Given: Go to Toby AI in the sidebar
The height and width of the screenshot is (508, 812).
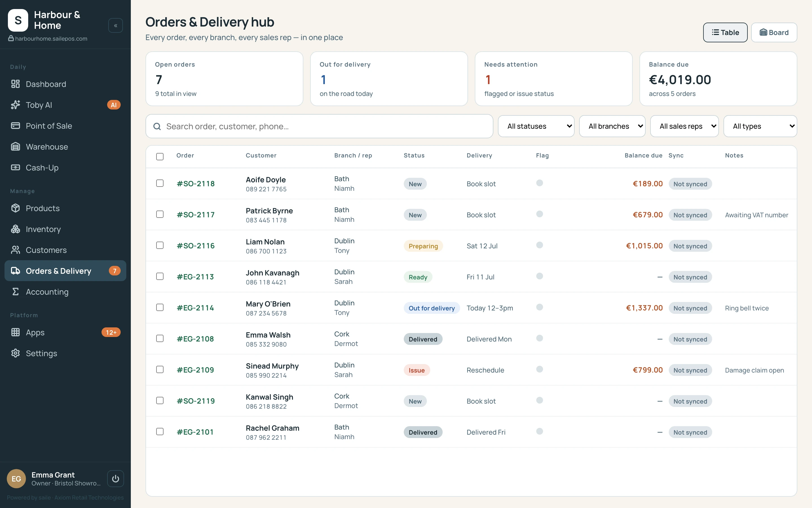Looking at the screenshot, I should (x=65, y=105).
